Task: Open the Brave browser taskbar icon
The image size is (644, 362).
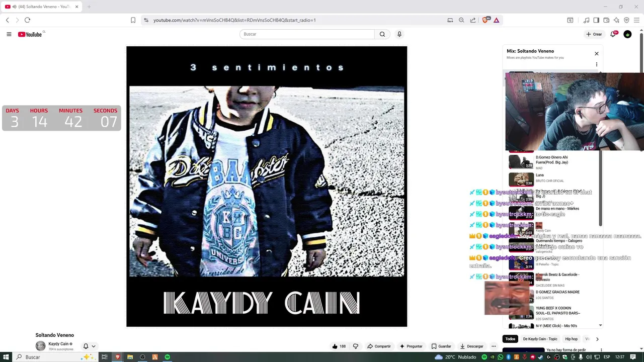Action: click(x=118, y=357)
